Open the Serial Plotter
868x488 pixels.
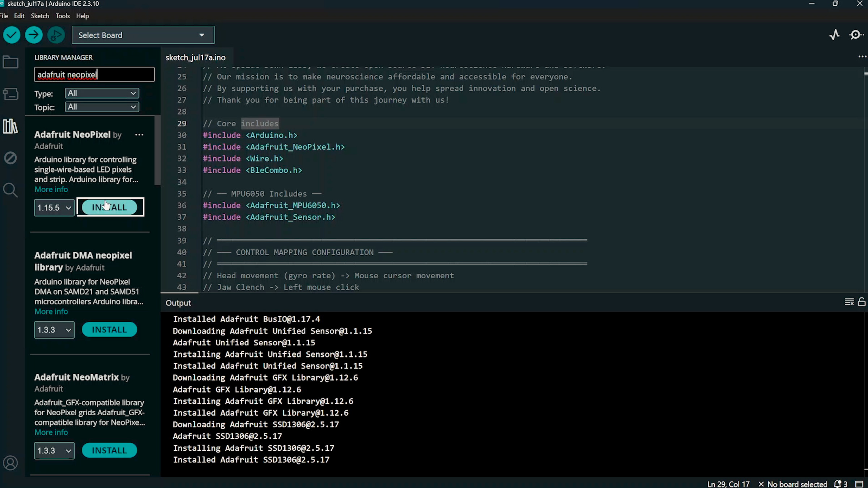tap(834, 35)
